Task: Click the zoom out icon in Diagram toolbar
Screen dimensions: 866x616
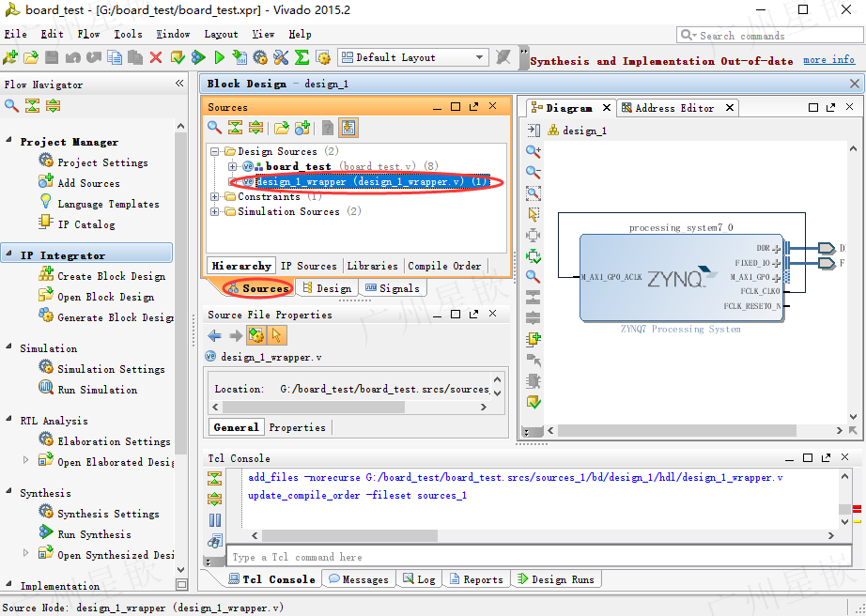Action: click(x=533, y=172)
